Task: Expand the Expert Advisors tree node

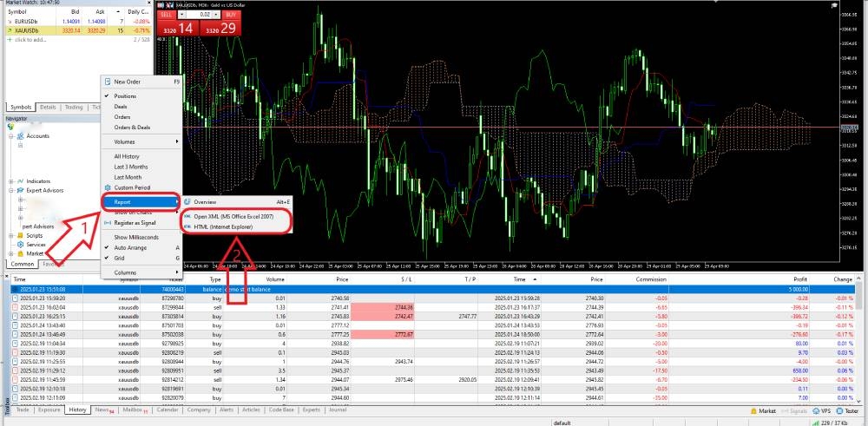Action: tap(12, 190)
